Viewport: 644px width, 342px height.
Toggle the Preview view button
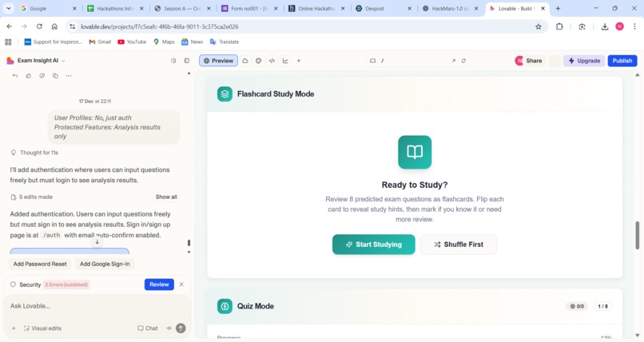(x=218, y=61)
